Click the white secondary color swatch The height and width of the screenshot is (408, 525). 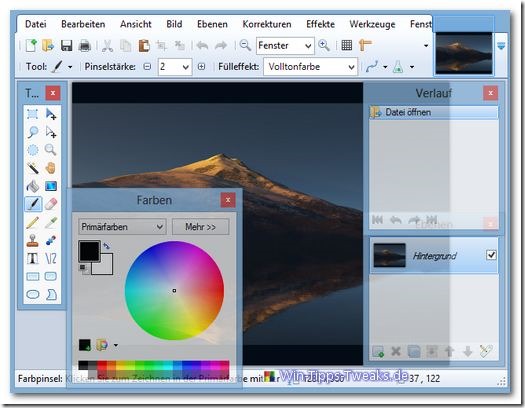[106, 268]
